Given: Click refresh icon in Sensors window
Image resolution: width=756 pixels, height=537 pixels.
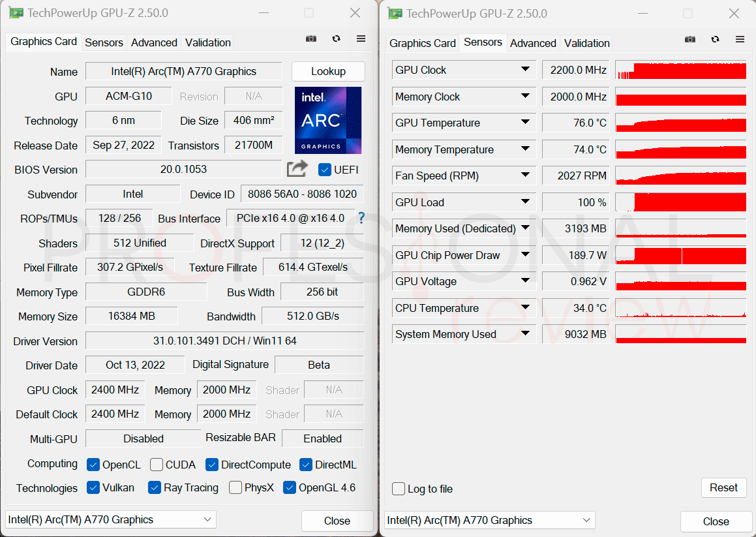Looking at the screenshot, I should coord(715,39).
